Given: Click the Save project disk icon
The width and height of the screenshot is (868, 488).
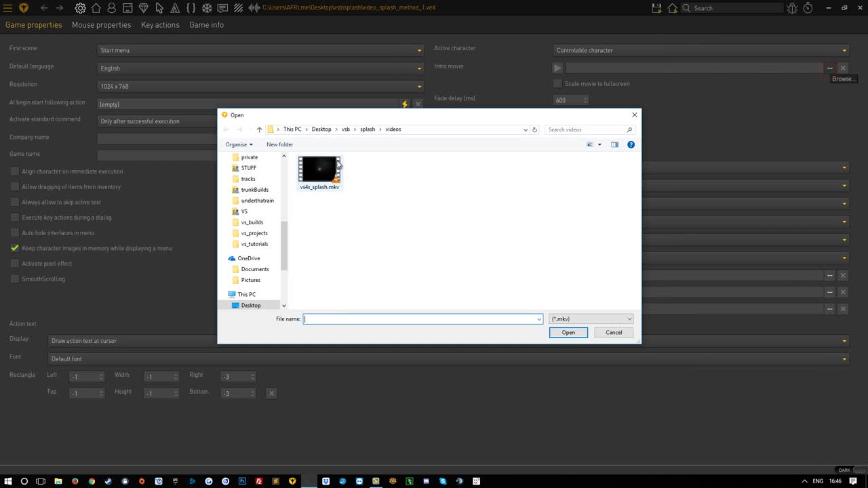Looking at the screenshot, I should pyautogui.click(x=656, y=7).
